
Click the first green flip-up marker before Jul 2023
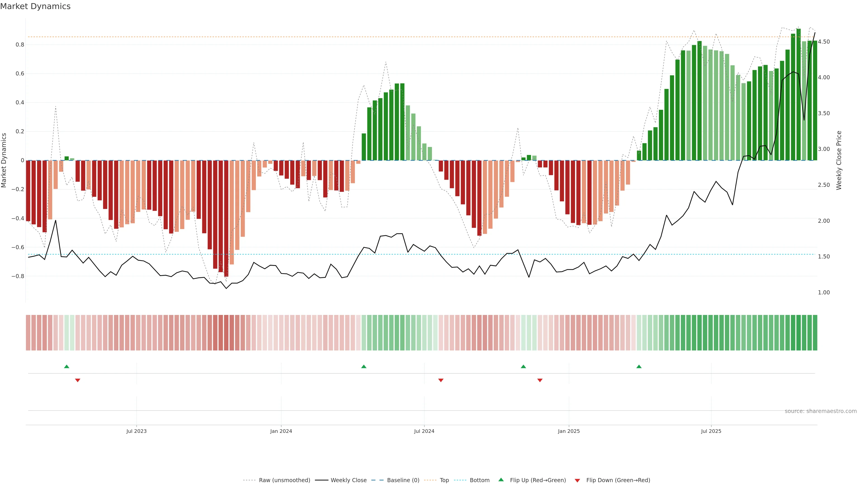point(67,366)
